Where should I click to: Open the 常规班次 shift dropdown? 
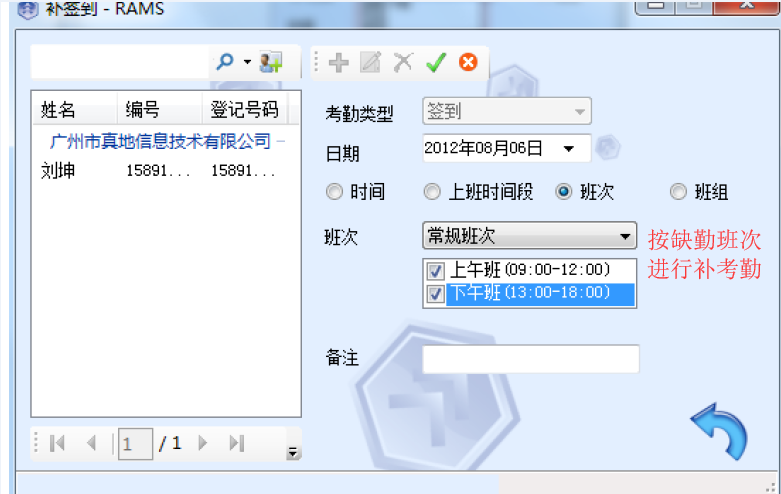(x=529, y=236)
